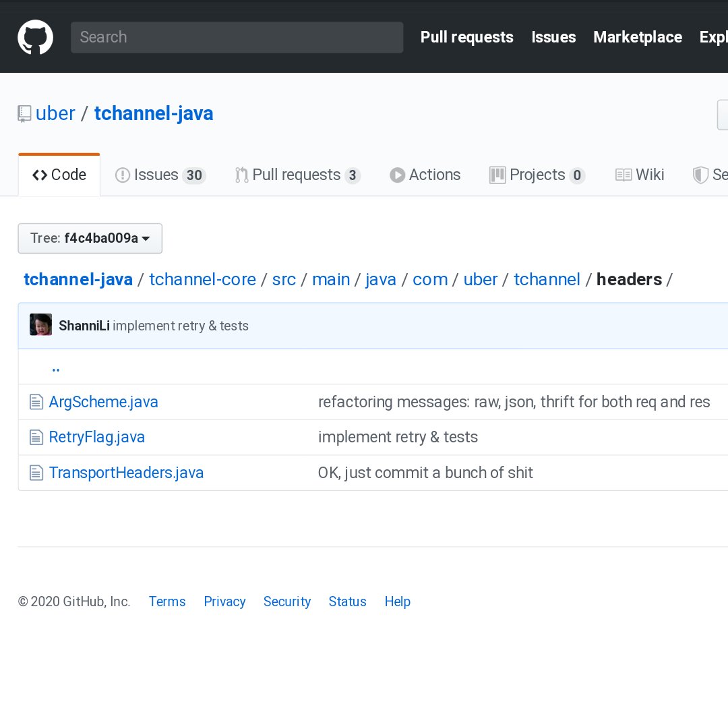Navigate to src in breadcrumb

click(284, 280)
